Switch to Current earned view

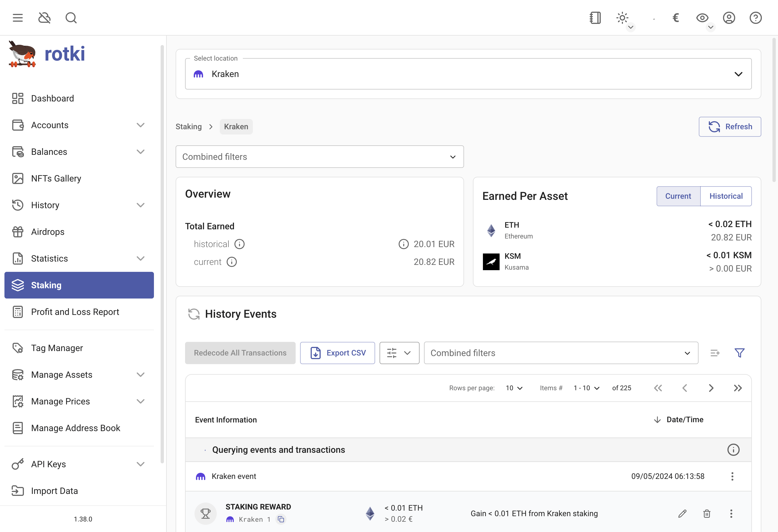[x=678, y=196]
